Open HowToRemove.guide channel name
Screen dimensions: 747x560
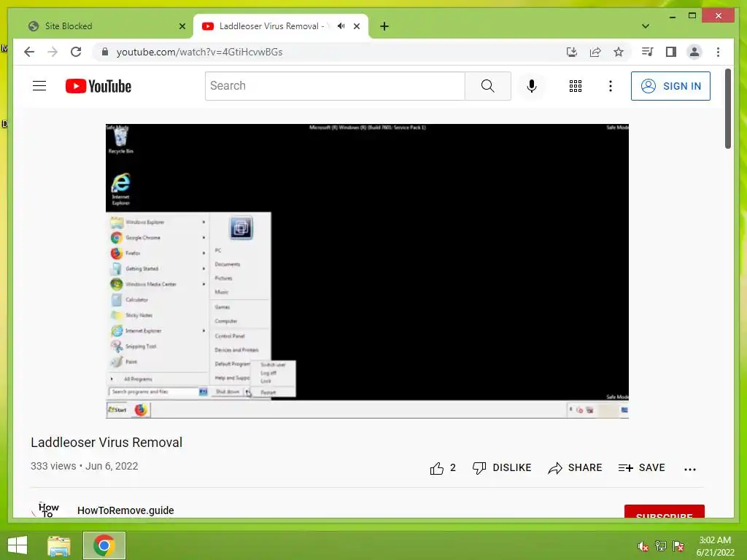pyautogui.click(x=125, y=510)
